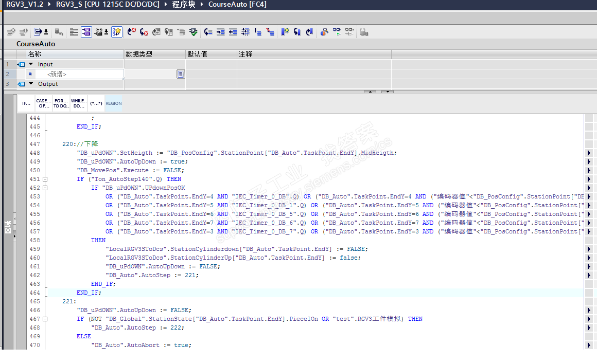Click the cross-reference magnifier icon

tap(324, 32)
